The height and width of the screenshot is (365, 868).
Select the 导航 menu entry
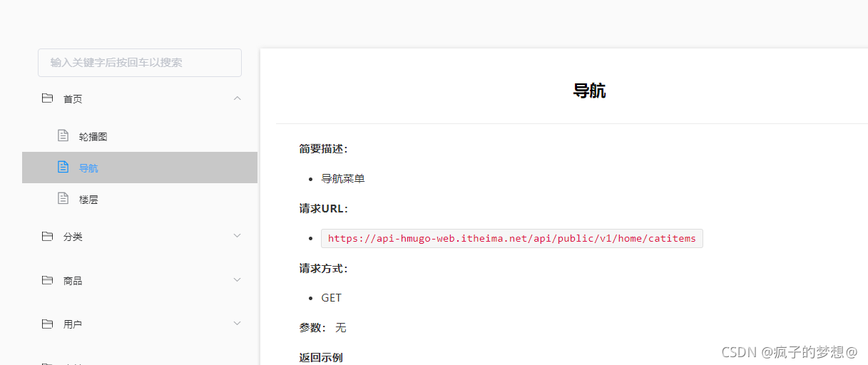point(140,168)
